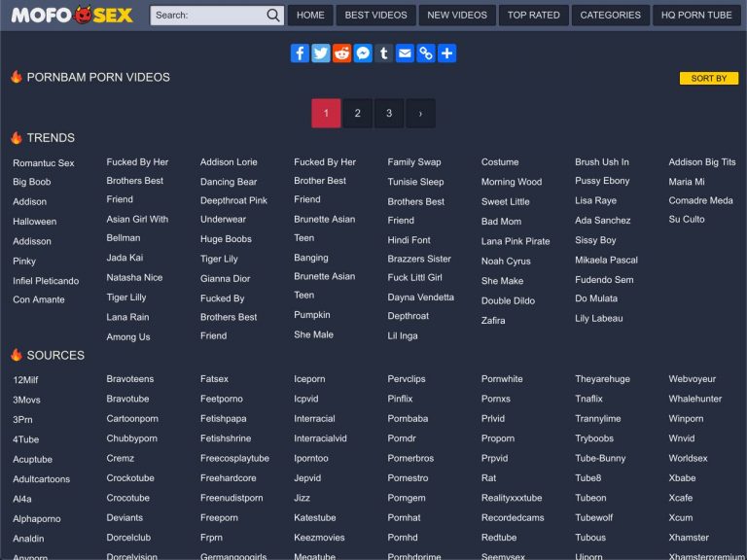This screenshot has width=747, height=560.
Task: Open the Bravotube source link
Action: click(x=127, y=399)
